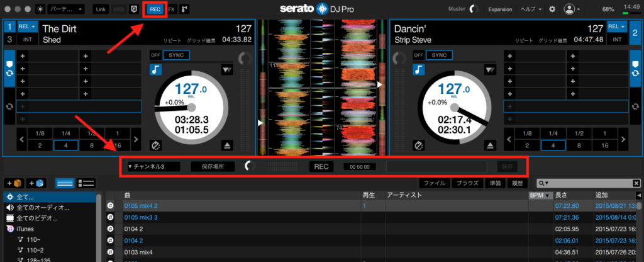Click the add smart crate icon
Viewport: 644px width, 262px height.
(x=37, y=183)
